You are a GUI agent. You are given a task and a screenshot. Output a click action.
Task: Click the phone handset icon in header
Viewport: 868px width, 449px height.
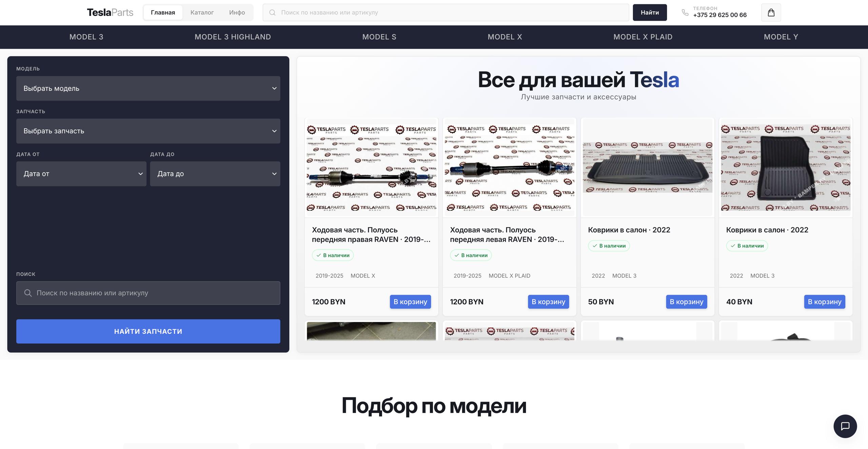coord(685,13)
